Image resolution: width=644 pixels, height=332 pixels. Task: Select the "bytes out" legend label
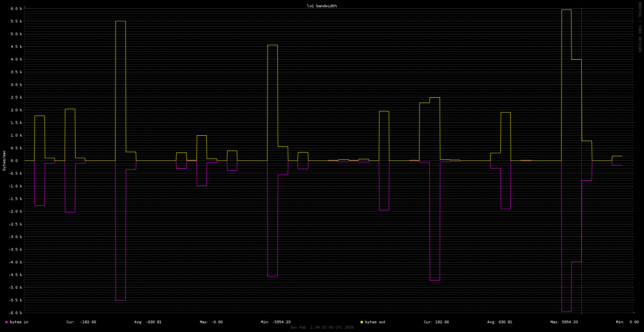[375, 322]
